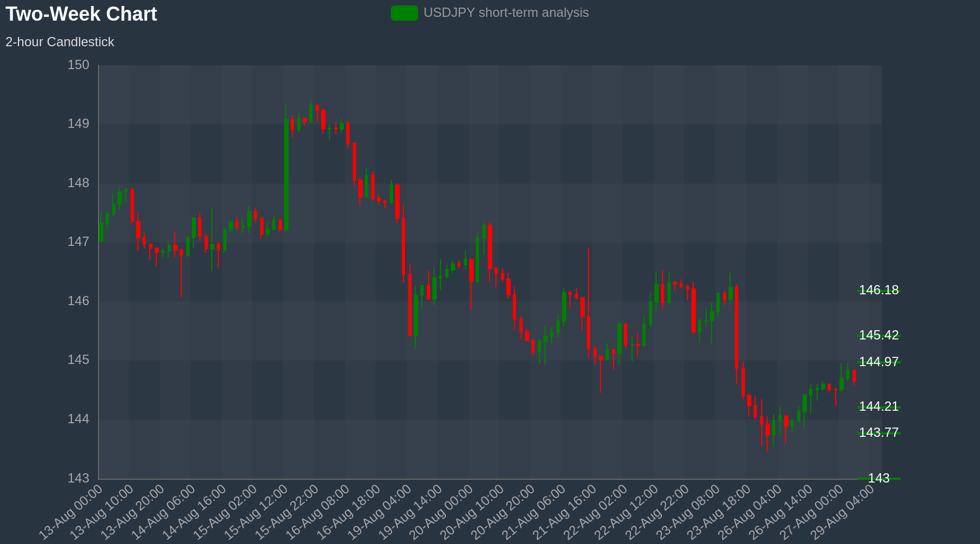Click the 145.42 price level label
The image size is (980, 544).
tap(879, 335)
